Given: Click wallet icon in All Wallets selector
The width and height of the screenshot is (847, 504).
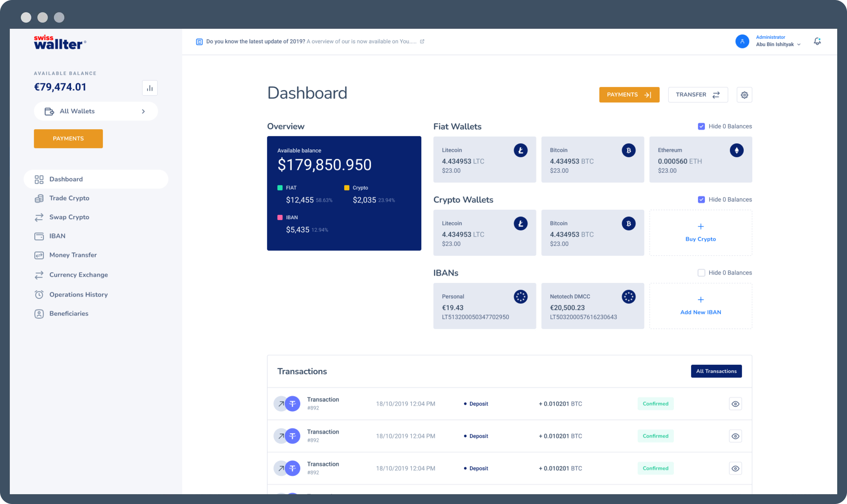Looking at the screenshot, I should click(x=49, y=111).
